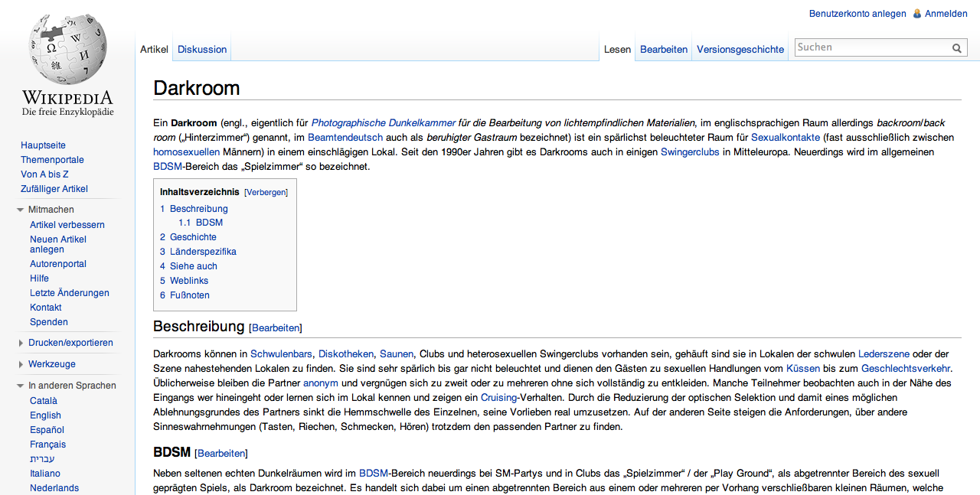This screenshot has width=980, height=495.
Task: Click Neuen Artikel anlegen link
Action: point(58,244)
